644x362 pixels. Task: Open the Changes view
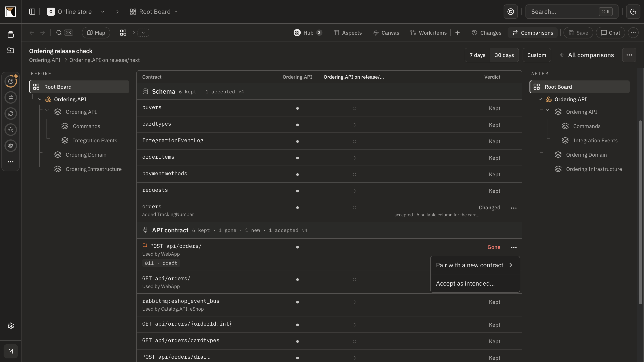tap(486, 33)
